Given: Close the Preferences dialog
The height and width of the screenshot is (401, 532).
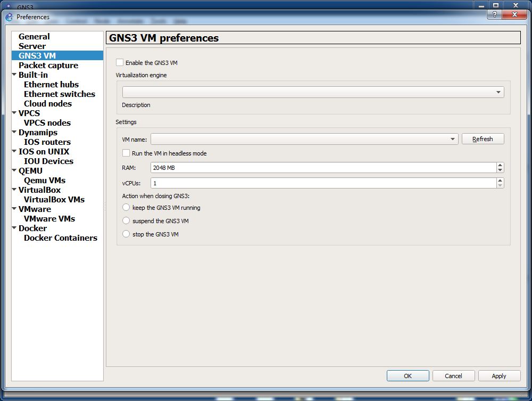Looking at the screenshot, I should (514, 14).
